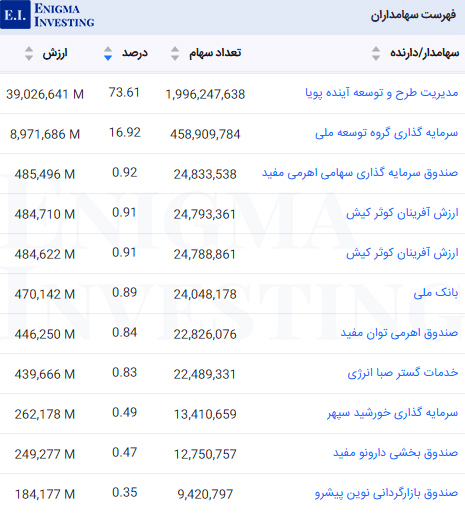Select value 485,496 M
This screenshot has width=465, height=516.
pyautogui.click(x=45, y=174)
